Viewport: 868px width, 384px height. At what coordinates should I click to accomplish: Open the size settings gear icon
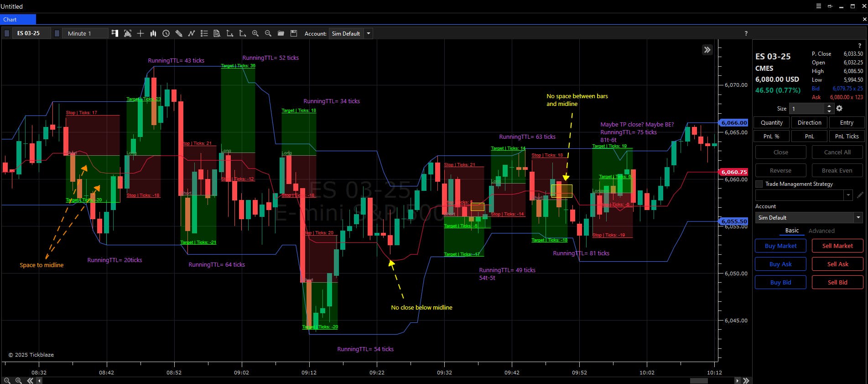pyautogui.click(x=839, y=108)
